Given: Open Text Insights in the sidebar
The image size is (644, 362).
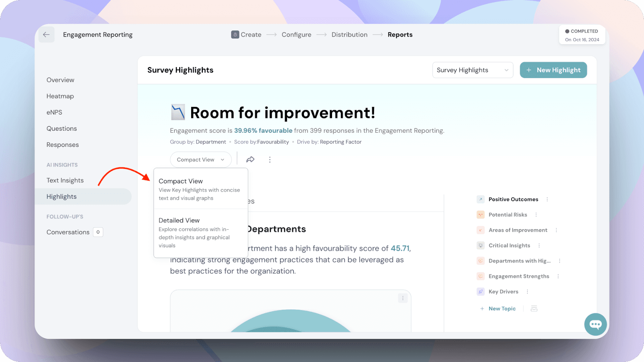Looking at the screenshot, I should (65, 180).
